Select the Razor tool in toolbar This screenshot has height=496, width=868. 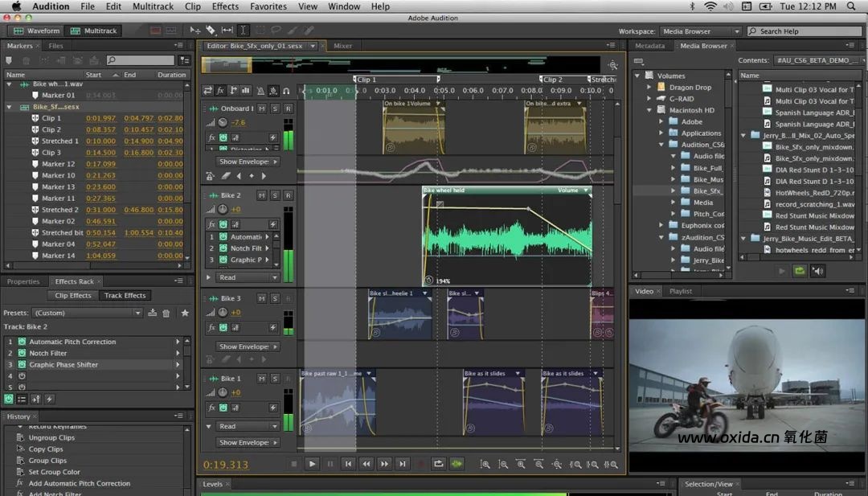(211, 31)
